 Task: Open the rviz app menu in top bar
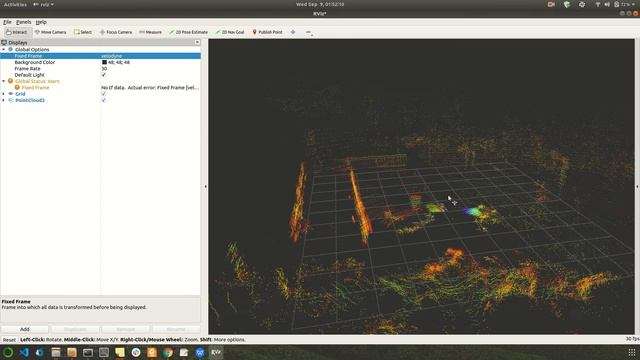coord(43,4)
